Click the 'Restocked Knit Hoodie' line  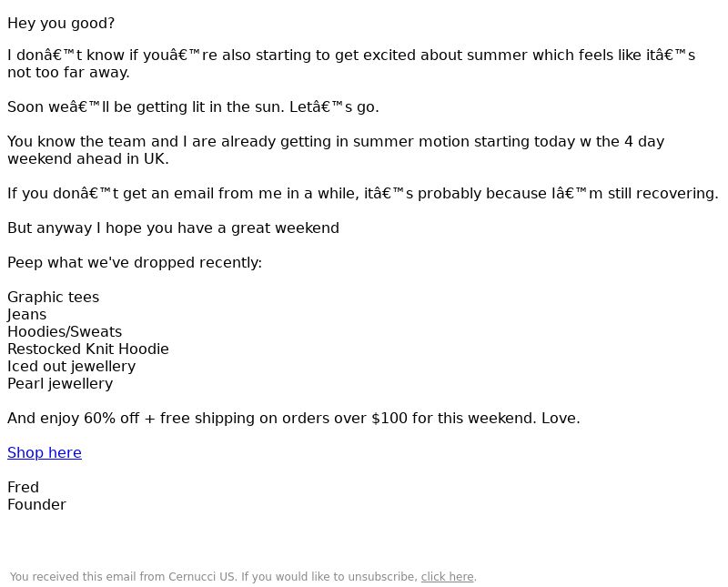(88, 349)
